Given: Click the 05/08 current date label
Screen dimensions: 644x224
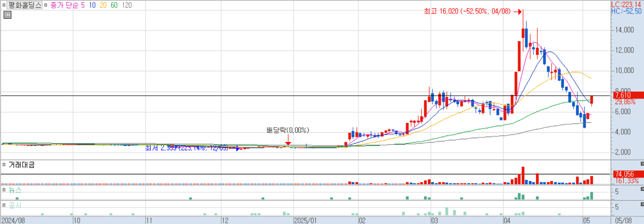Looking at the screenshot, I should coord(623,220).
